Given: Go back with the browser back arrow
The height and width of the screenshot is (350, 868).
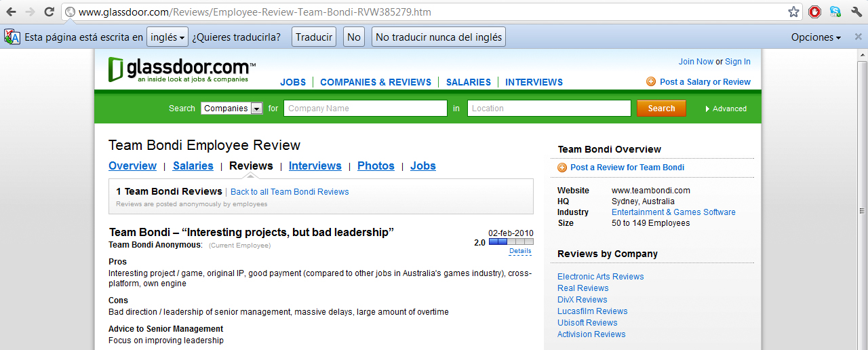Looking at the screenshot, I should click(11, 12).
